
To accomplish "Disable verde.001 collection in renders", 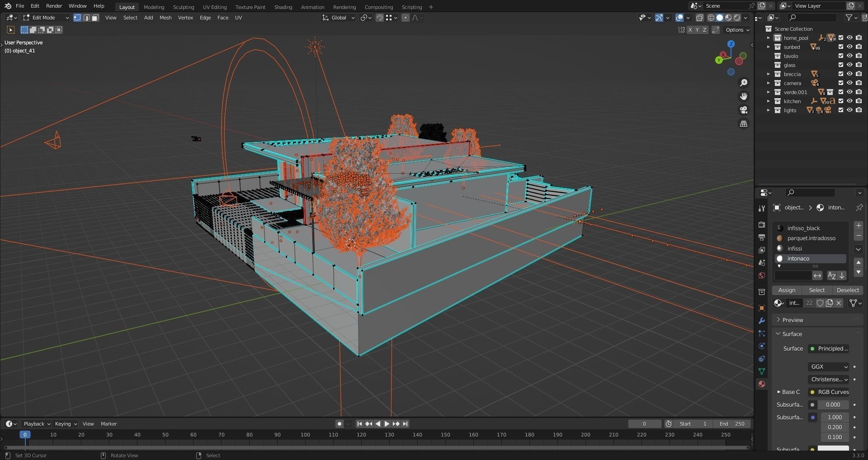I will 859,92.
